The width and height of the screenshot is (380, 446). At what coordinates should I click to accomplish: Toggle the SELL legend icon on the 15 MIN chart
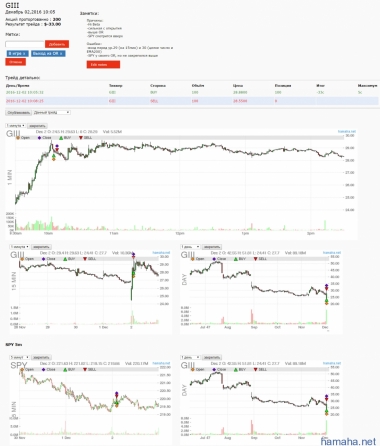[x=85, y=259]
